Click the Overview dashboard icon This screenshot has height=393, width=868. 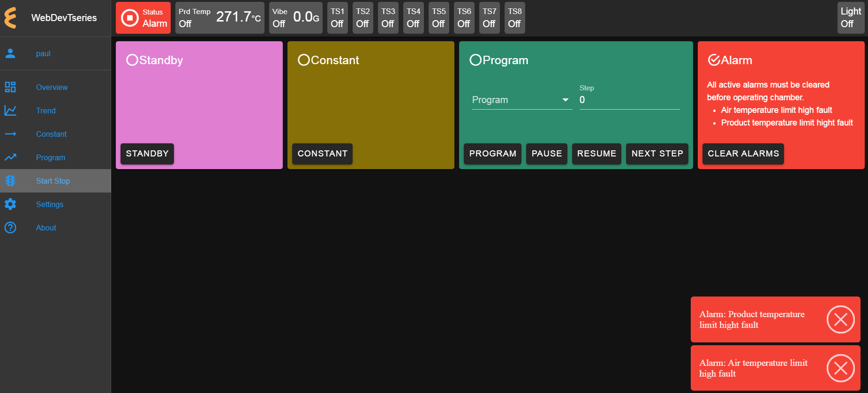(x=10, y=87)
